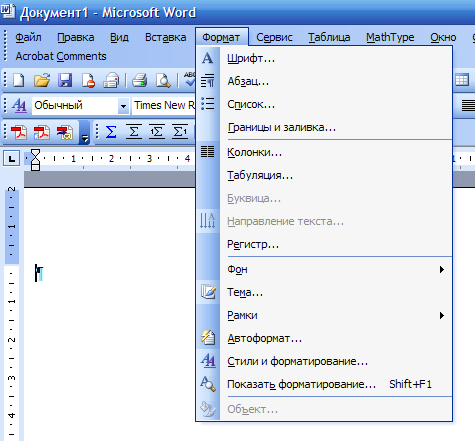
Task: Click the tab stop selector on ruler
Action: pyautogui.click(x=12, y=159)
